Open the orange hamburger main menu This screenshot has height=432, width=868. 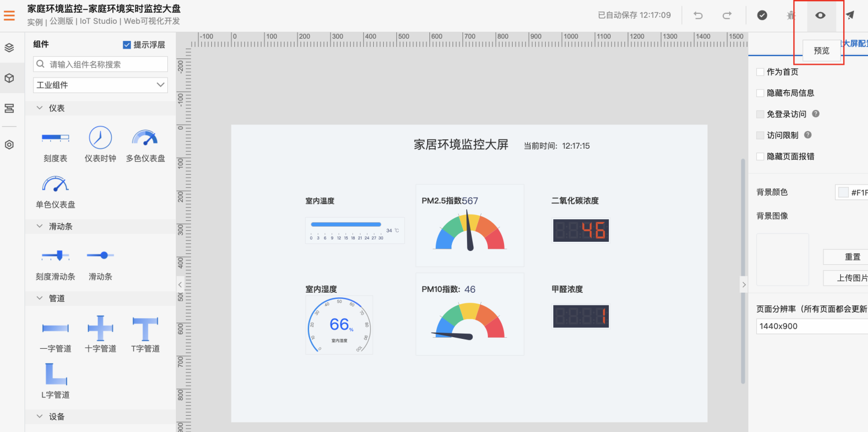point(9,16)
